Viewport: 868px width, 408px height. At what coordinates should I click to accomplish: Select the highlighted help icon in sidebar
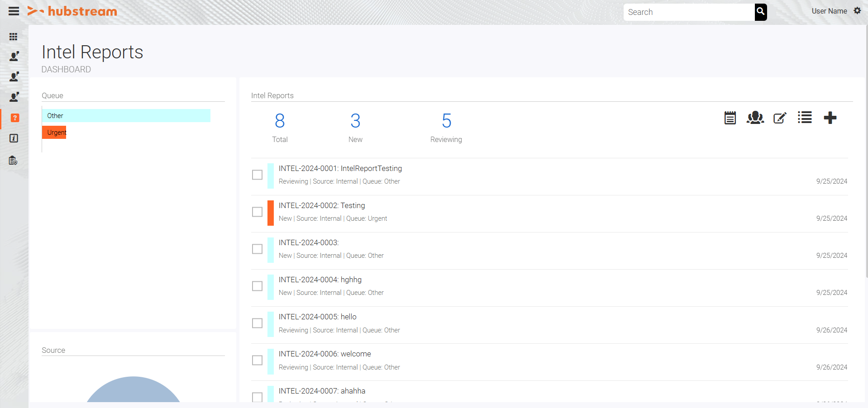(x=15, y=118)
